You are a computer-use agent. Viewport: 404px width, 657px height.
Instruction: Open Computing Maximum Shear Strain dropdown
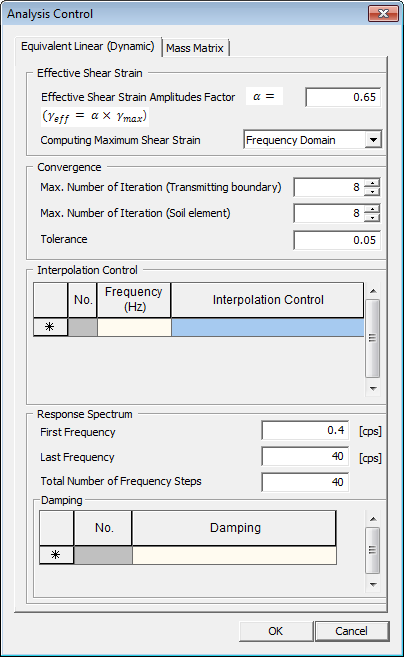click(x=373, y=140)
